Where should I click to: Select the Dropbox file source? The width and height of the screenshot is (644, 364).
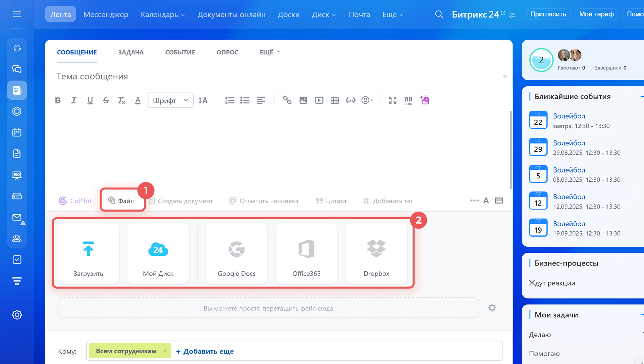376,254
